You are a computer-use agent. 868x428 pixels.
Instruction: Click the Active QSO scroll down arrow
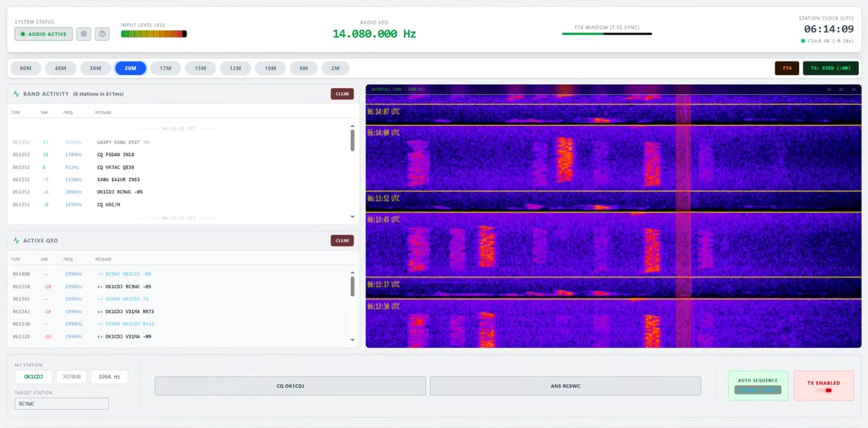(352, 340)
